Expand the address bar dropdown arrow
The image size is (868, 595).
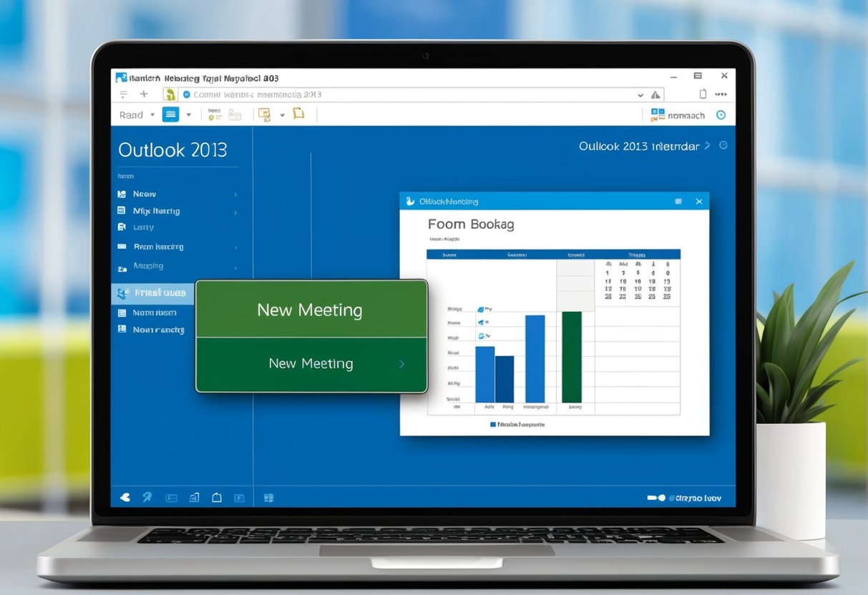[640, 94]
